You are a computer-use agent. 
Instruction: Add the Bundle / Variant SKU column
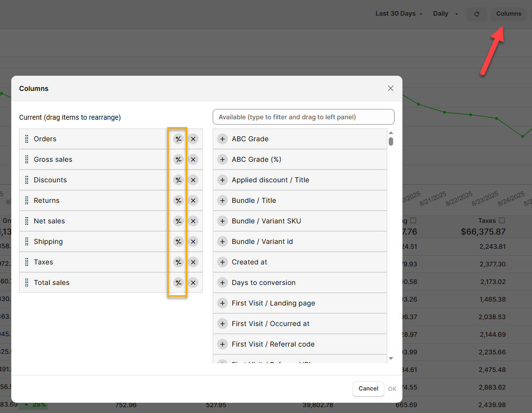pos(222,221)
